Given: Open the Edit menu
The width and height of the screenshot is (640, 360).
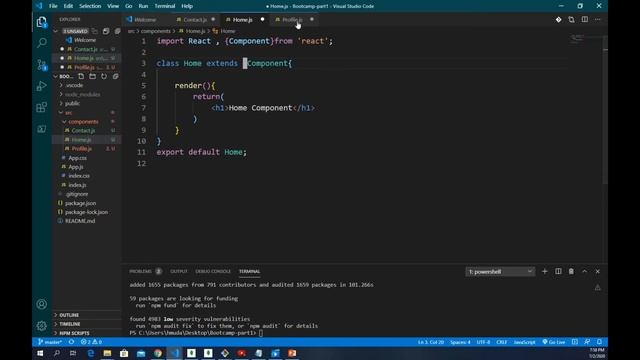Looking at the screenshot, I should pos(68,6).
